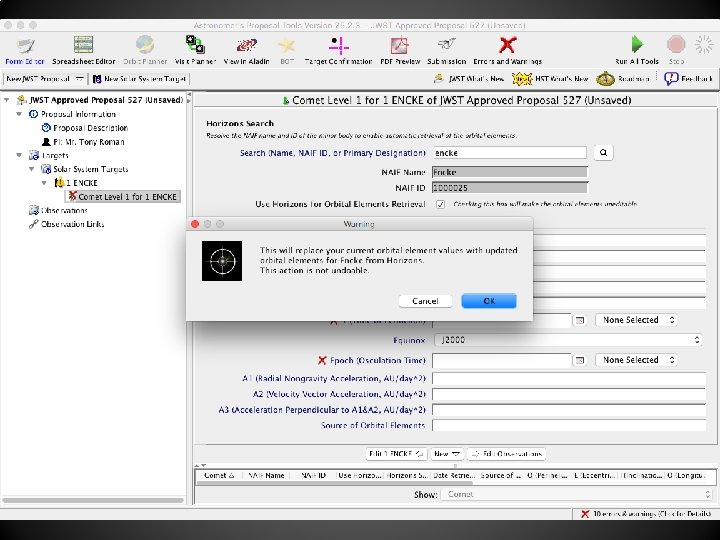Click OK in Warning dialog
The image size is (720, 540).
[x=489, y=301]
